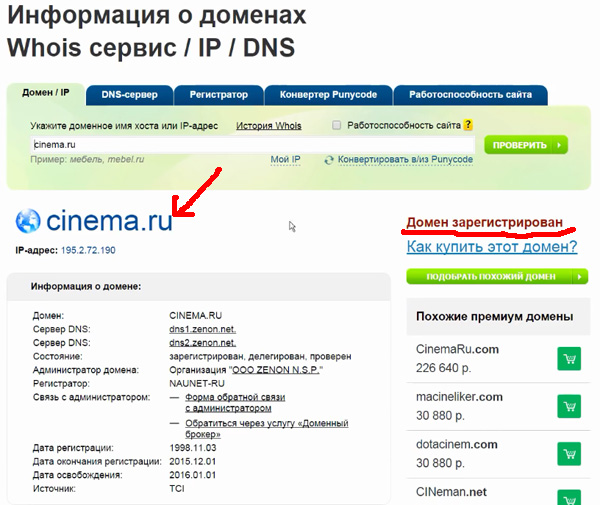Viewport: 600px width, 505px height.
Task: Open Форма обратной связи с администратором link
Action: [235, 403]
